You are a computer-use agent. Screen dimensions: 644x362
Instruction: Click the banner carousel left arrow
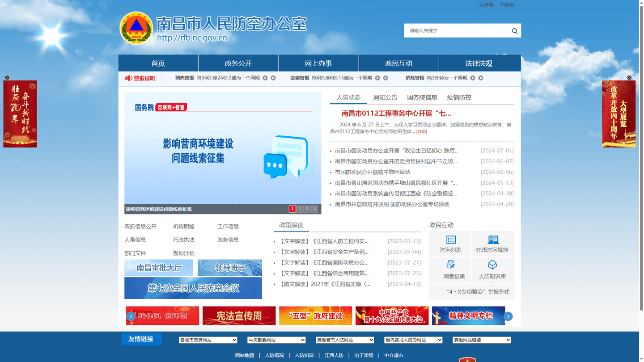pyautogui.click(x=131, y=316)
